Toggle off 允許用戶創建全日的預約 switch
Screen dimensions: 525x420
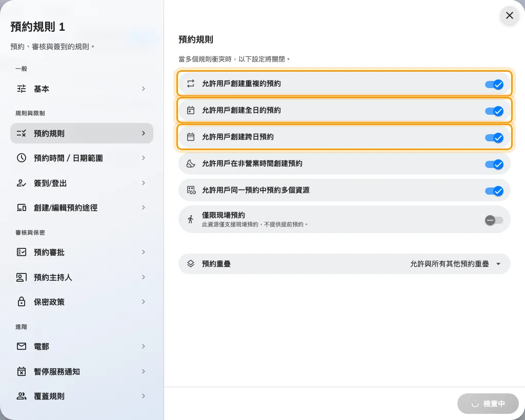(x=494, y=111)
